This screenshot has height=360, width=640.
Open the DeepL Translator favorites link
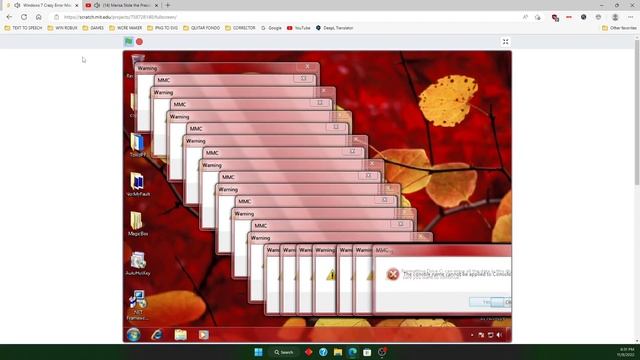coord(334,28)
